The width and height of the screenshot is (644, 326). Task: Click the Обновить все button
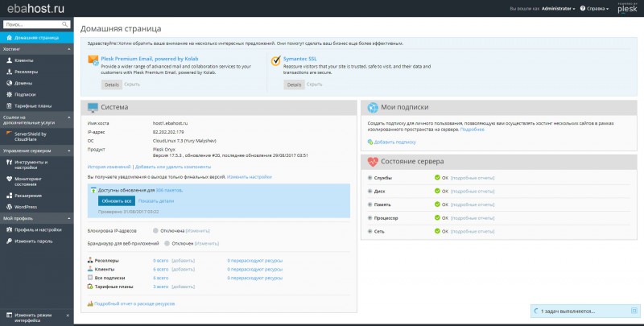pyautogui.click(x=115, y=200)
